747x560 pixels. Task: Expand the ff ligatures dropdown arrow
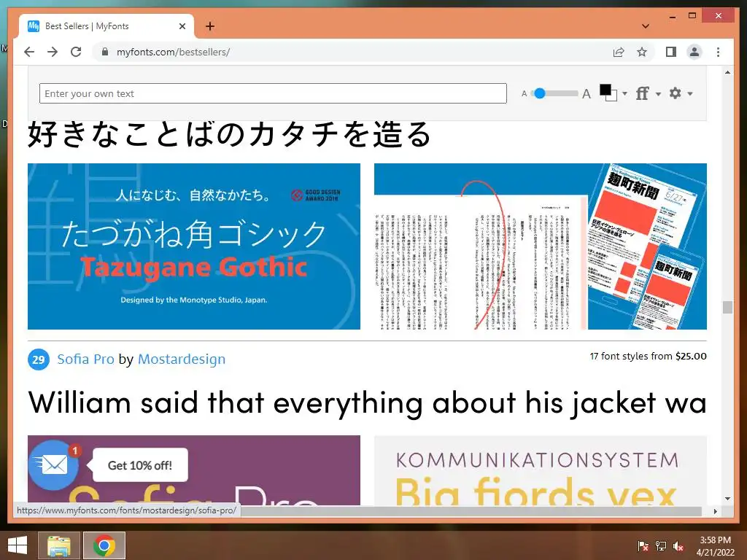[658, 94]
